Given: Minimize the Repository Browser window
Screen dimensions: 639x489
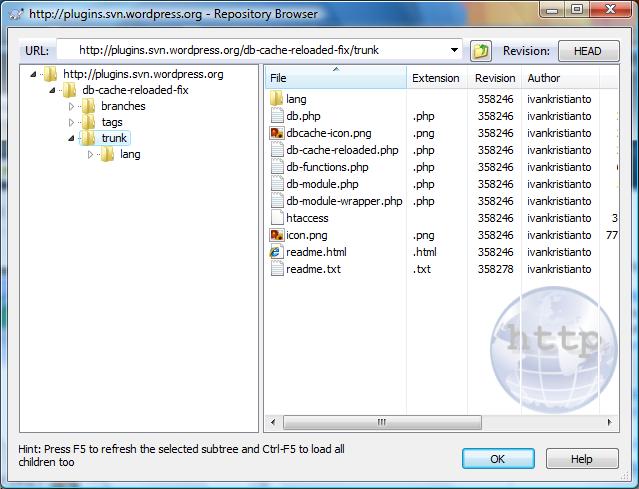Looking at the screenshot, I should point(553,9).
